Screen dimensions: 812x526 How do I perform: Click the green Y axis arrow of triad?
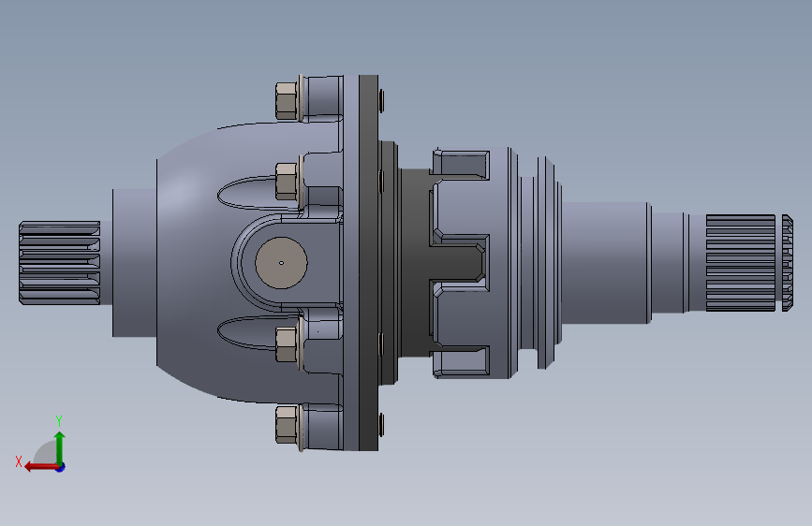tap(60, 447)
